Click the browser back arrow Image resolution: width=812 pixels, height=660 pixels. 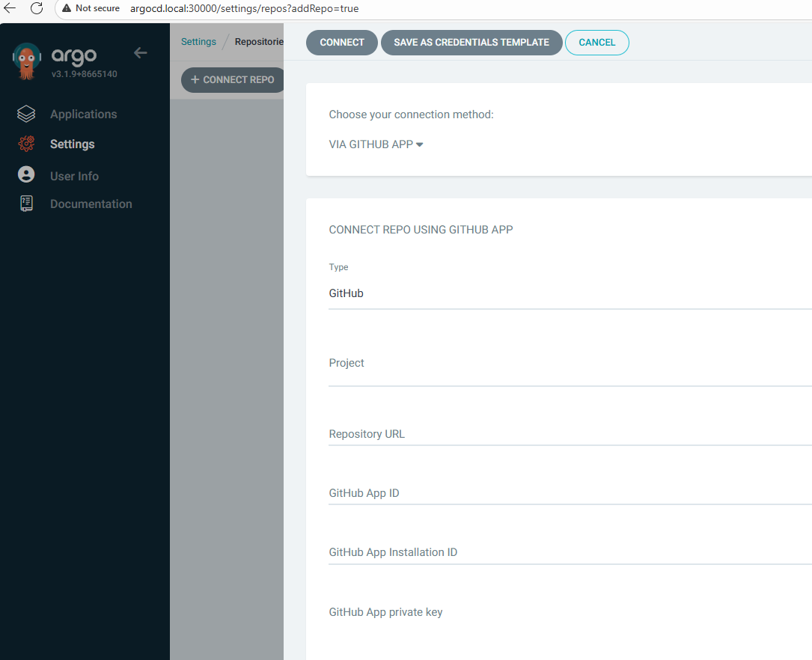point(10,8)
